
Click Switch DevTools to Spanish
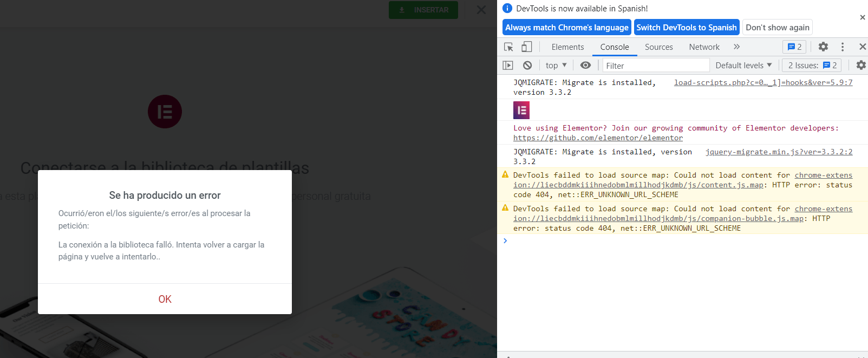687,27
